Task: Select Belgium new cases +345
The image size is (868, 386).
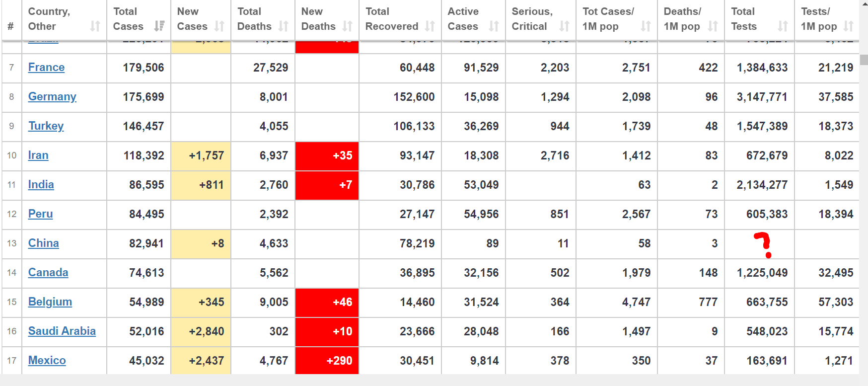Action: (x=212, y=302)
